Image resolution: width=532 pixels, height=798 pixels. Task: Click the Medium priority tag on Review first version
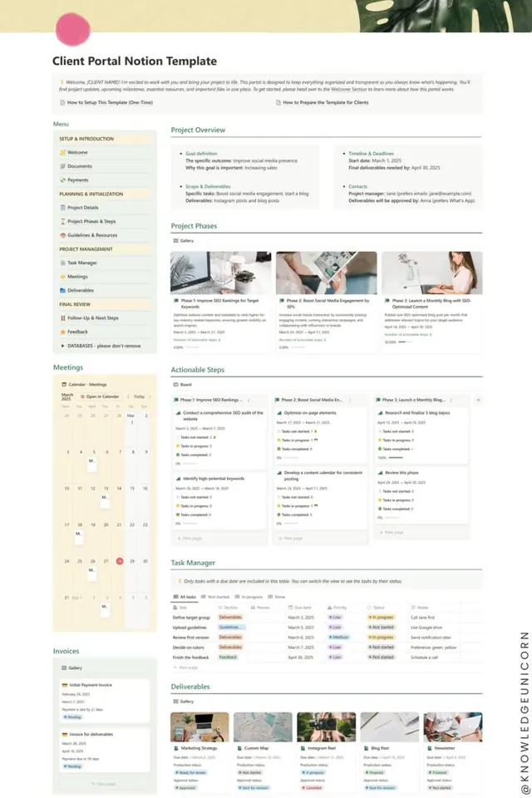pos(338,638)
